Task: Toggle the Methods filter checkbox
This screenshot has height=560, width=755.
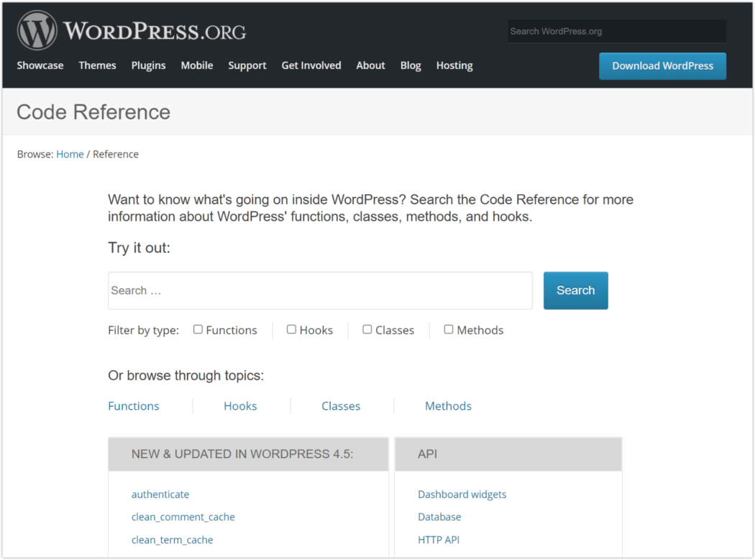Action: (449, 329)
